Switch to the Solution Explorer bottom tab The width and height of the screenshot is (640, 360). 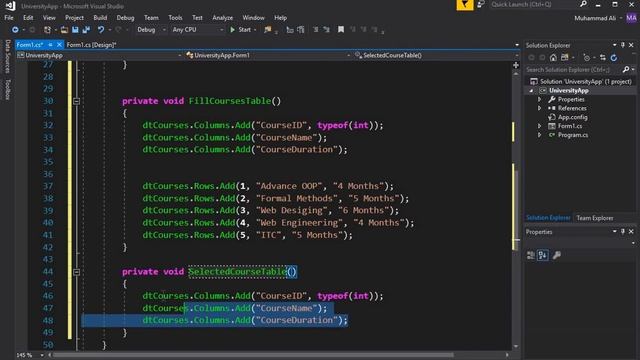pyautogui.click(x=548, y=218)
